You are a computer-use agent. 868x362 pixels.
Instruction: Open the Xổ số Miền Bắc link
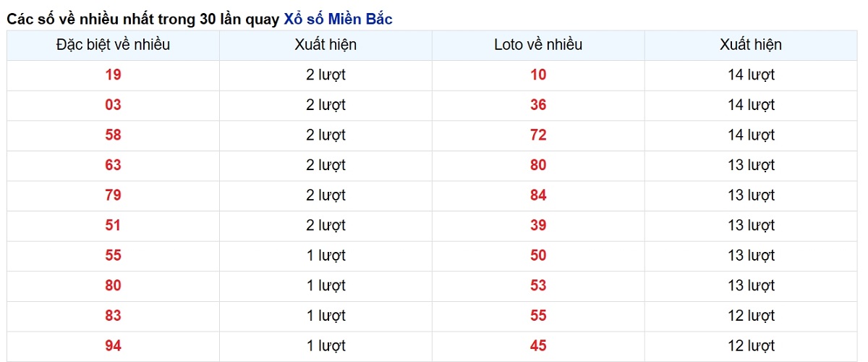(338, 20)
